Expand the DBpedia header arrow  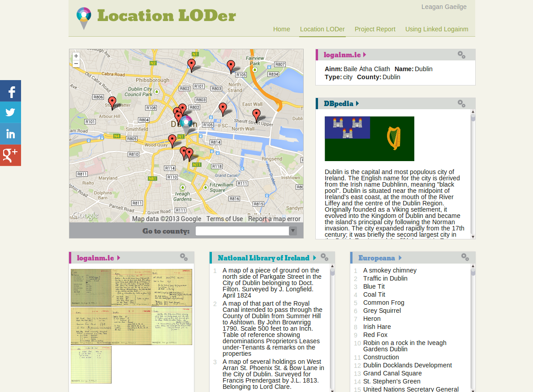tap(357, 104)
